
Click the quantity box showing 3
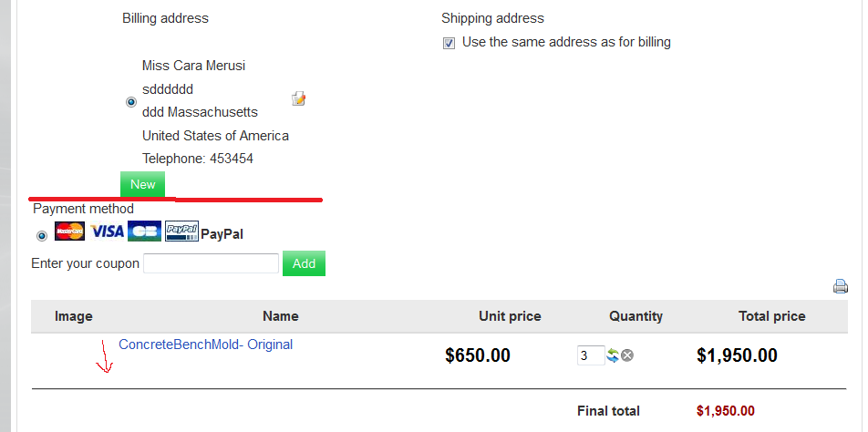click(x=591, y=355)
